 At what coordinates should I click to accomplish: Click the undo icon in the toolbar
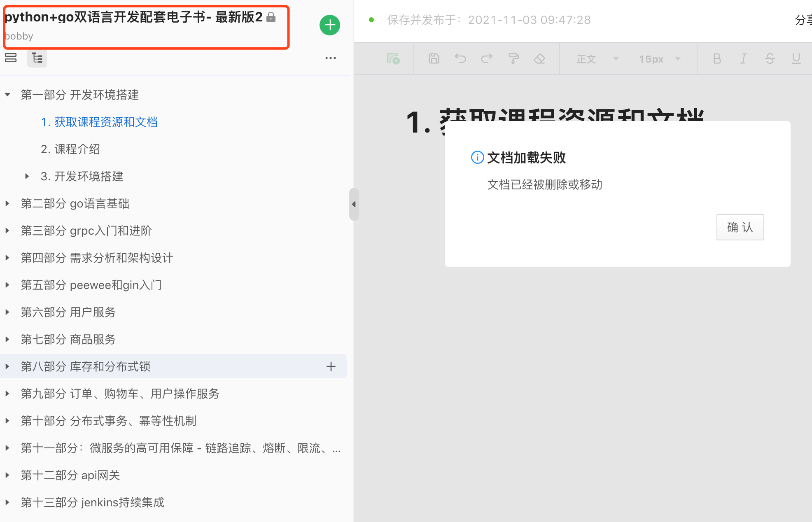460,58
